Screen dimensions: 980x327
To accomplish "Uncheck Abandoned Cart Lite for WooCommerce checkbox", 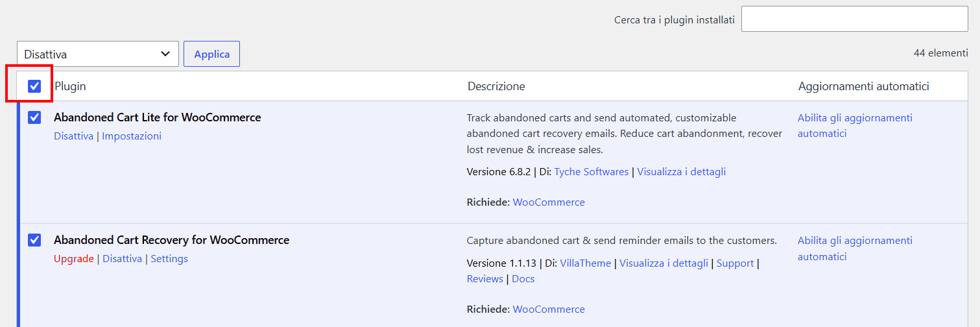I will click(34, 117).
